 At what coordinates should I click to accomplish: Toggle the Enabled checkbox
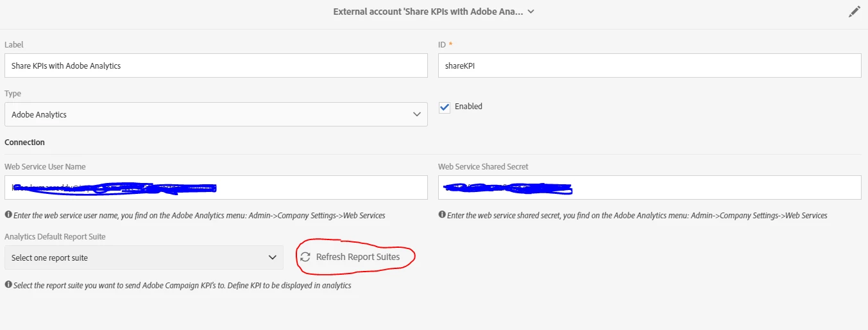pyautogui.click(x=445, y=107)
